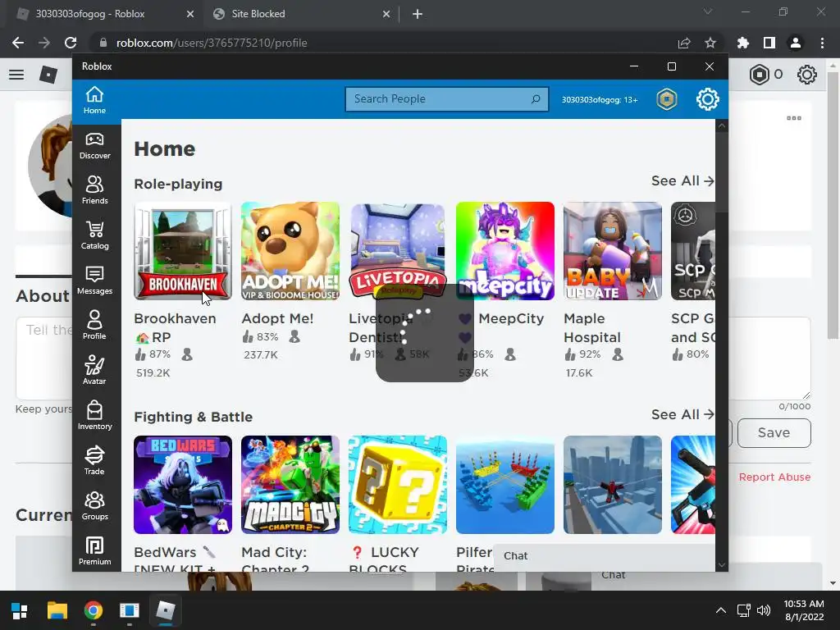Open volume control in system tray
The width and height of the screenshot is (840, 630).
coord(764,610)
